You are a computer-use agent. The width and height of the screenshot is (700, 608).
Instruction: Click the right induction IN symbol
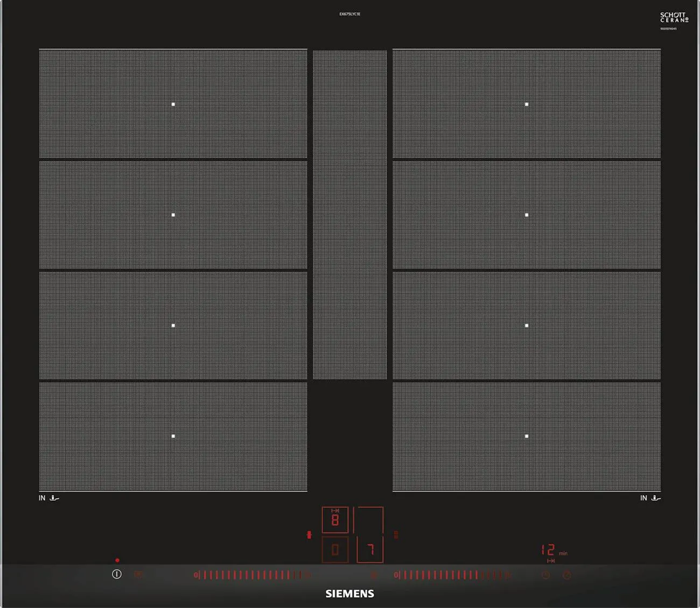[650, 498]
